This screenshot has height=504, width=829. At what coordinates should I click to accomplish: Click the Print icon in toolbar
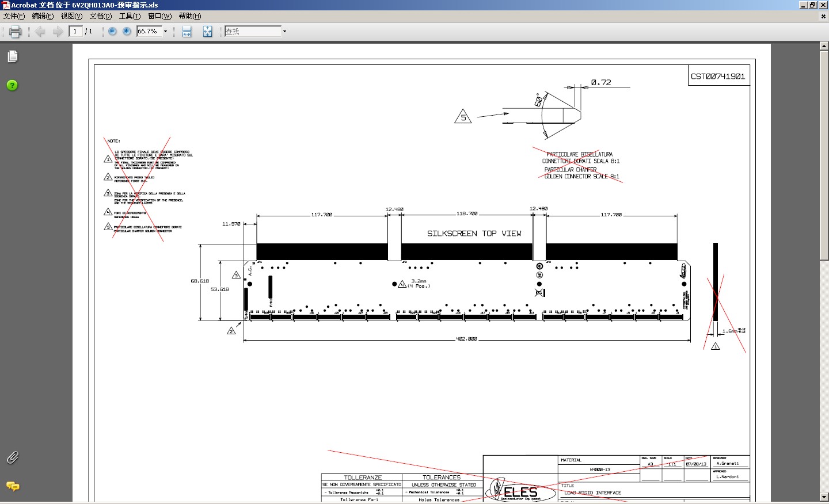coord(16,32)
